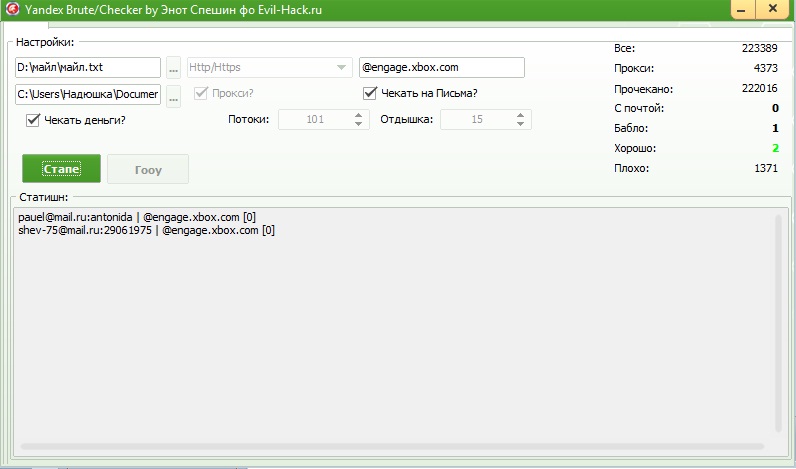
Task: Toggle the Прокси? checkbox
Action: [201, 93]
